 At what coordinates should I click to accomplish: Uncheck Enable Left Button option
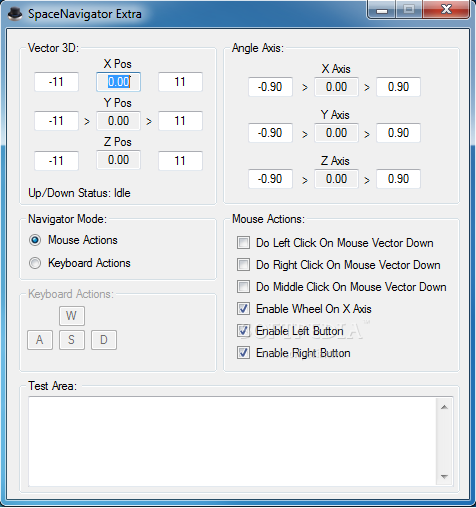(x=243, y=331)
